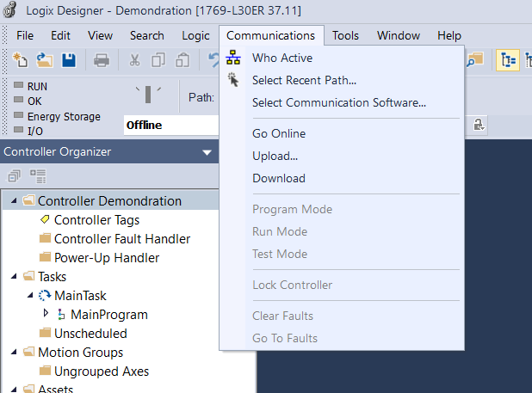The height and width of the screenshot is (393, 532).
Task: Open the Controller Organizer dropdown arrow
Action: (x=207, y=152)
